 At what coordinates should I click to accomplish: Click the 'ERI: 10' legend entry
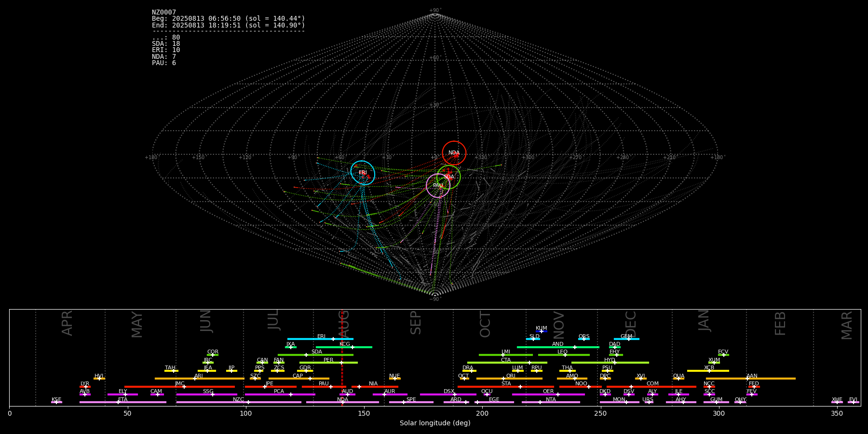pyautogui.click(x=166, y=50)
